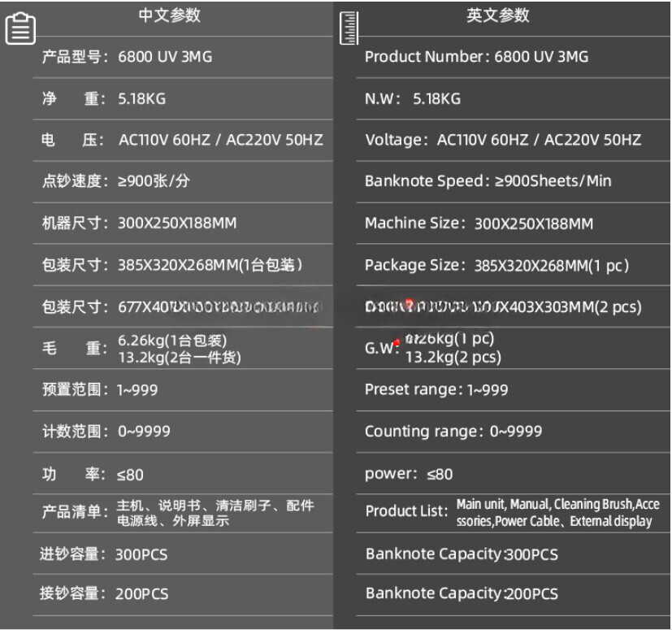
Task: Click the Product List label
Action: (x=406, y=511)
